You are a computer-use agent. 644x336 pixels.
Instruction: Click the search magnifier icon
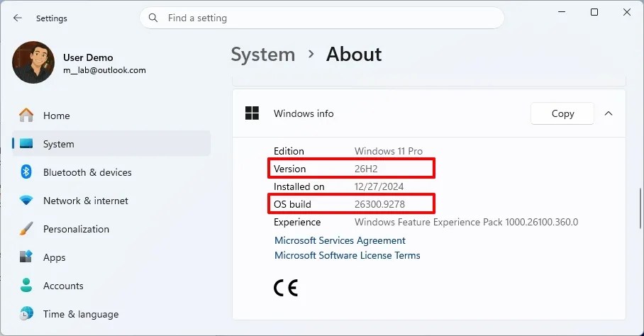(153, 18)
